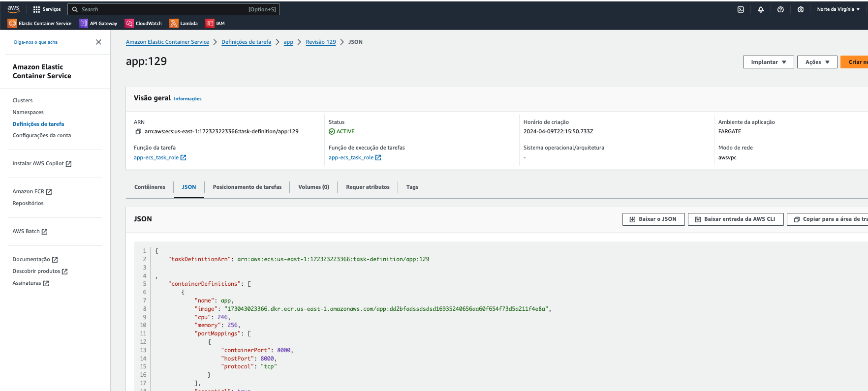
Task: Go to Definições de tarefa breadcrumb
Action: click(246, 42)
